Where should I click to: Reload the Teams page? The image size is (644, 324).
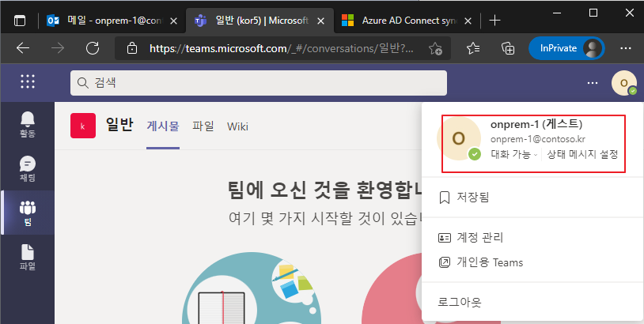click(x=93, y=48)
